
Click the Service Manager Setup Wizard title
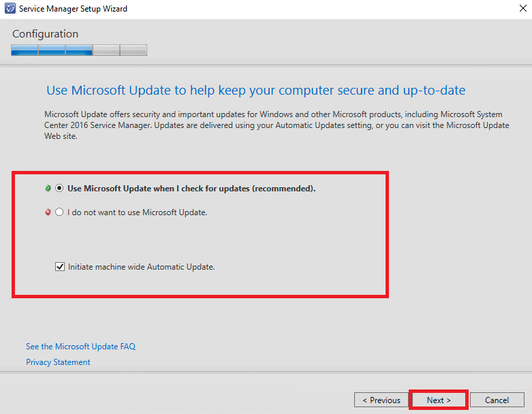(74, 9)
